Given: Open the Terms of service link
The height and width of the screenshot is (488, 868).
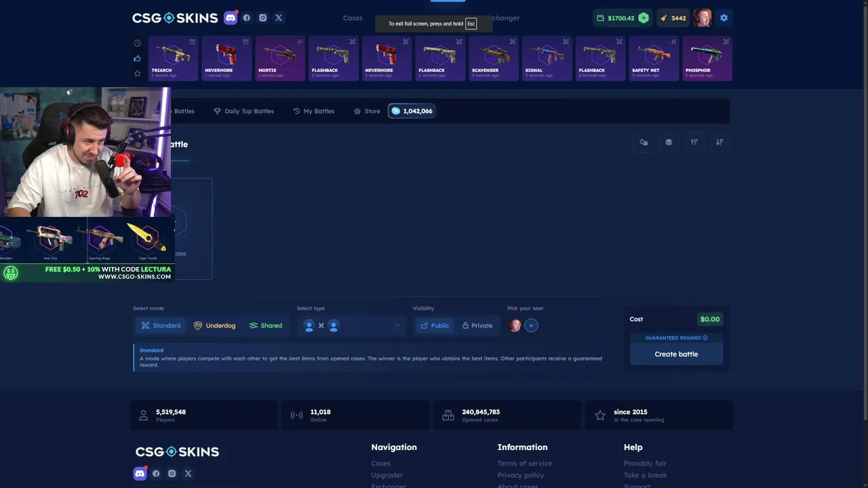Looking at the screenshot, I should 524,464.
